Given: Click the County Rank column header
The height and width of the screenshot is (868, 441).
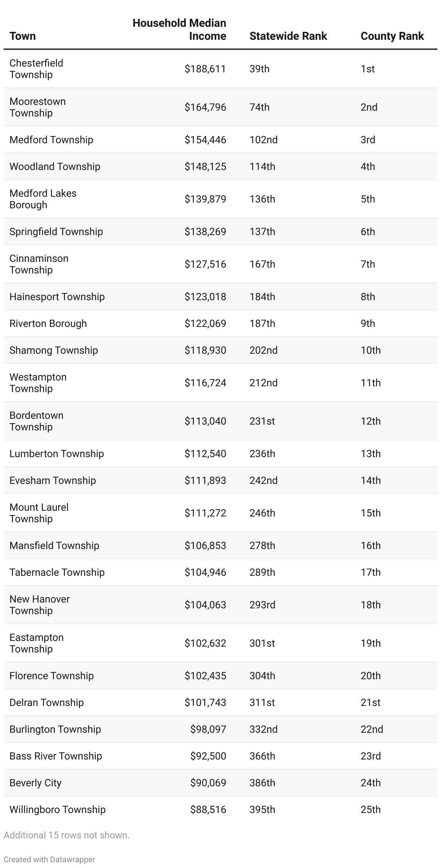Looking at the screenshot, I should coord(392,36).
